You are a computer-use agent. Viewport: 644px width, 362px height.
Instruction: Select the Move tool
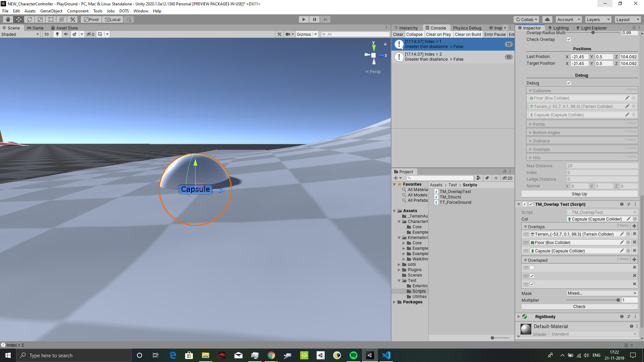point(18,19)
